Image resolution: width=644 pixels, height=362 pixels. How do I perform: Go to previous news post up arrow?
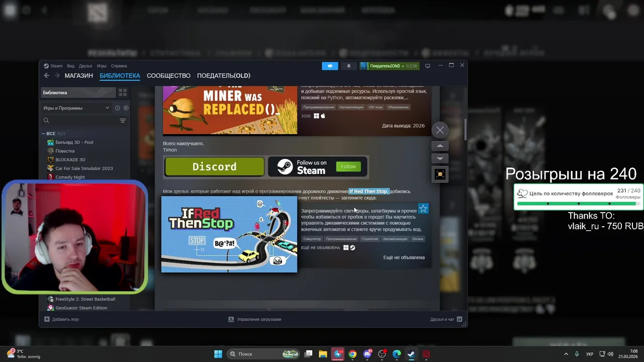pos(440,146)
